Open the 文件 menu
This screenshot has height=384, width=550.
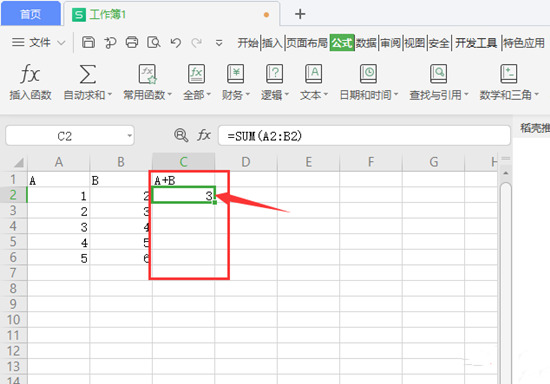click(x=39, y=43)
